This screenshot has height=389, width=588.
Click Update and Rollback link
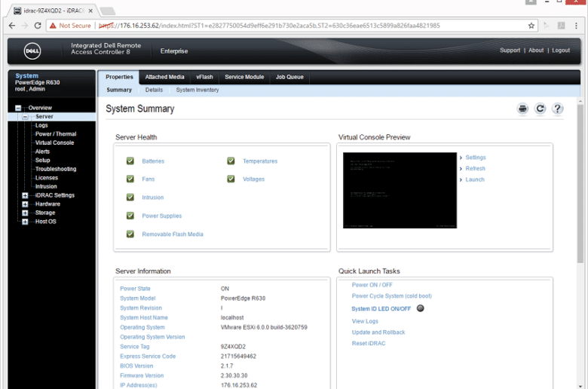tap(378, 332)
